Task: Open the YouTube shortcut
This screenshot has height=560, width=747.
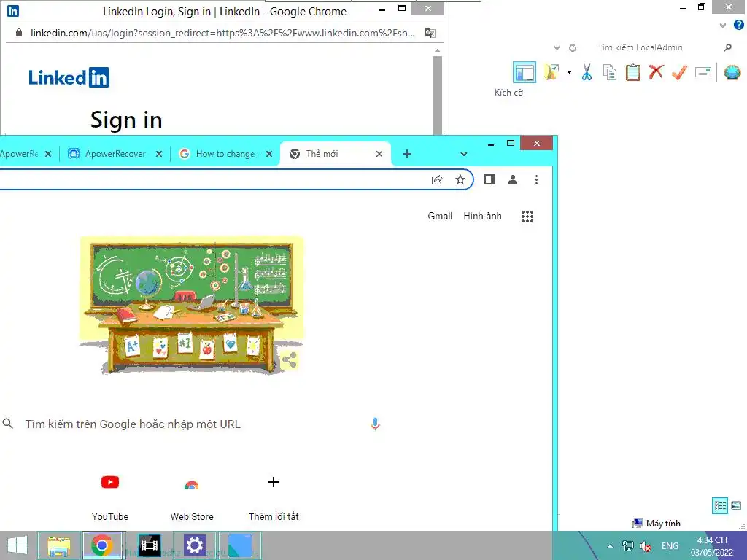Action: tap(110, 497)
